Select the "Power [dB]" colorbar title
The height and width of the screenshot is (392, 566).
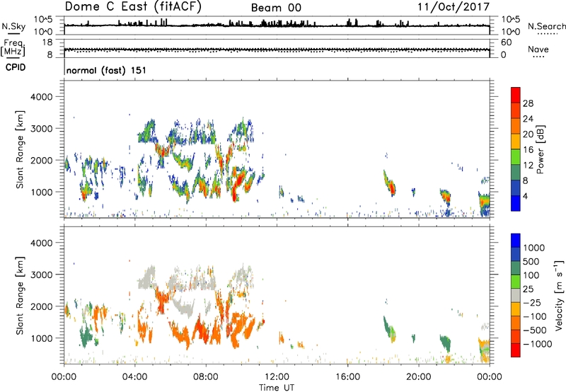pyautogui.click(x=540, y=149)
